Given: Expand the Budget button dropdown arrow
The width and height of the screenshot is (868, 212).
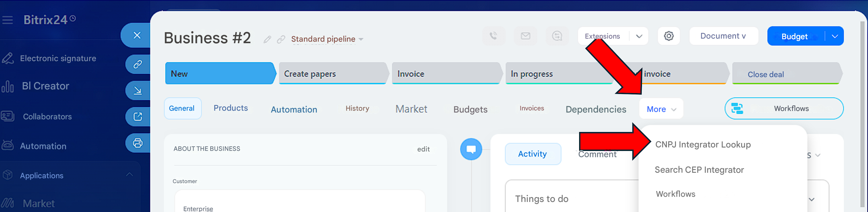Looking at the screenshot, I should pyautogui.click(x=835, y=36).
